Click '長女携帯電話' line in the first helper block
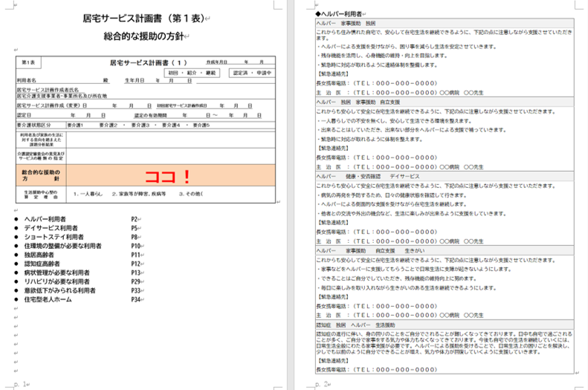This screenshot has height=390, width=588. (x=377, y=83)
